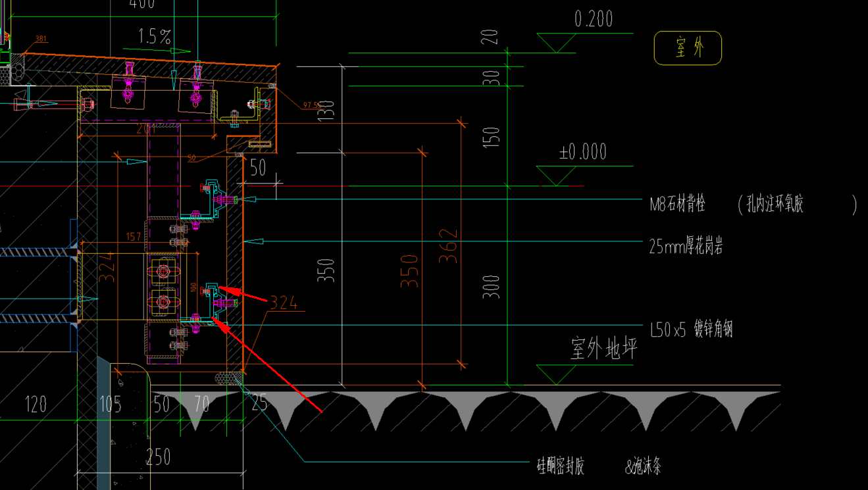Click the 1.5% slope label

point(155,36)
